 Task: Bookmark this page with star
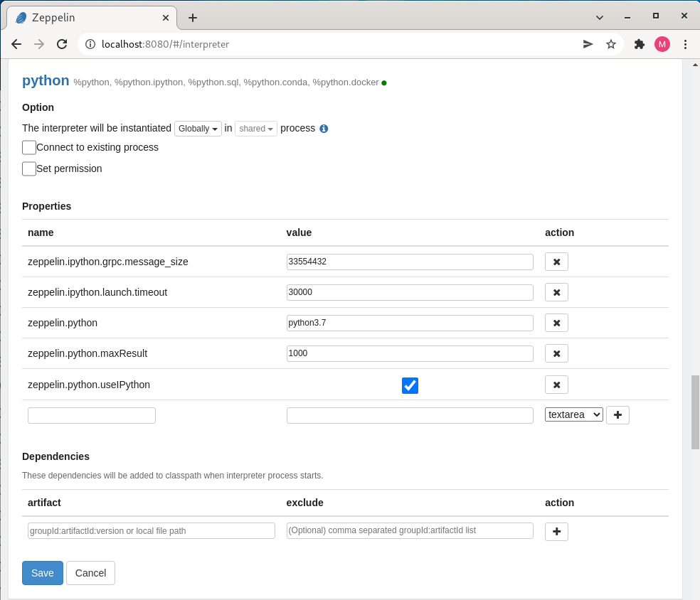click(610, 44)
